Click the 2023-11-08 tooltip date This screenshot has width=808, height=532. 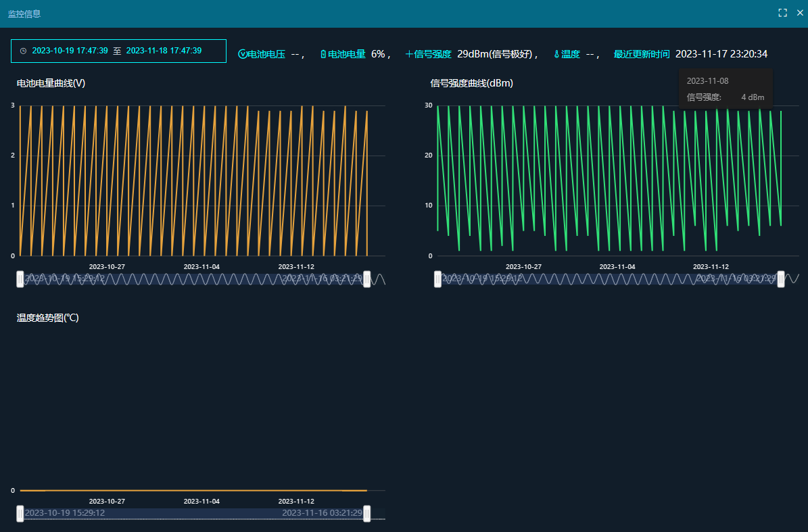[x=707, y=81]
